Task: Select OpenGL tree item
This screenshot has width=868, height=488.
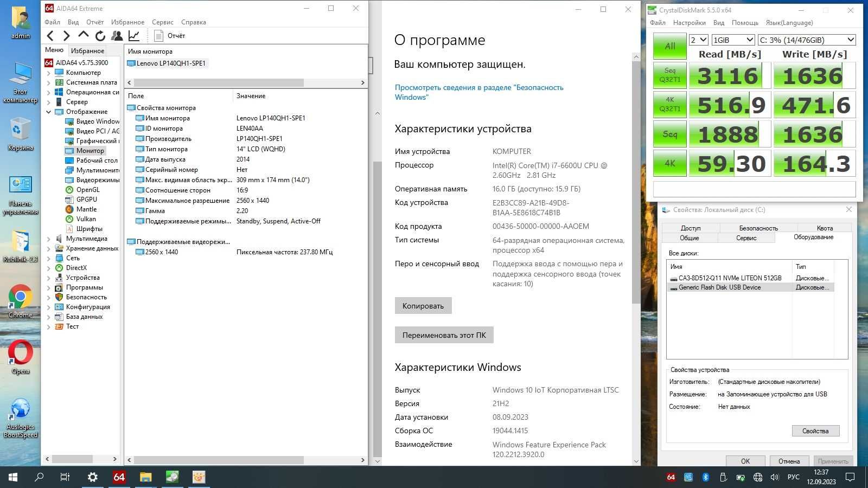Action: [x=88, y=190]
